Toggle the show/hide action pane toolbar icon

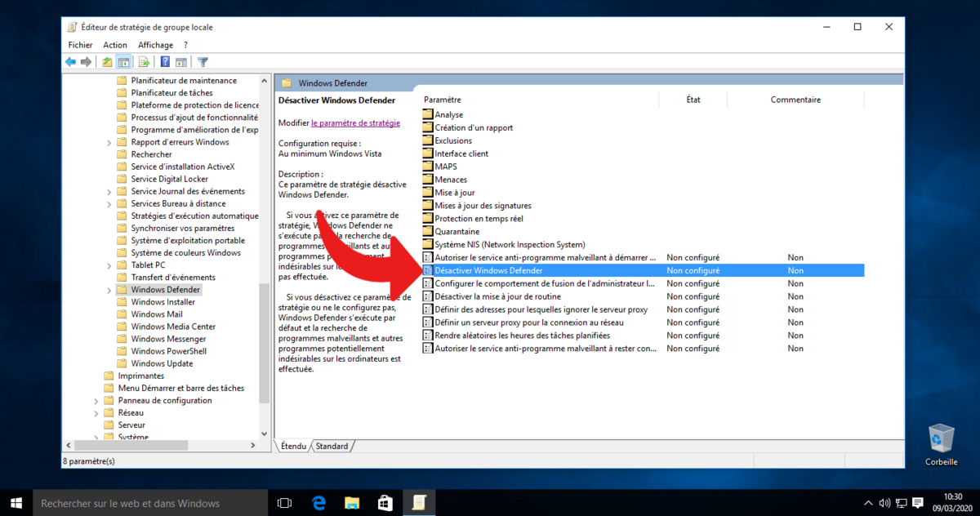coord(181,62)
